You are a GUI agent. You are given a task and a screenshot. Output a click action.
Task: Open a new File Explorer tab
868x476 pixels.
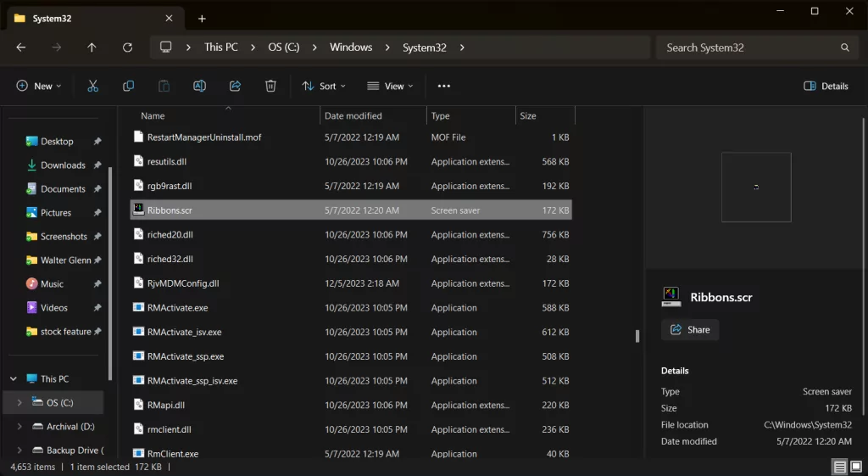[202, 19]
